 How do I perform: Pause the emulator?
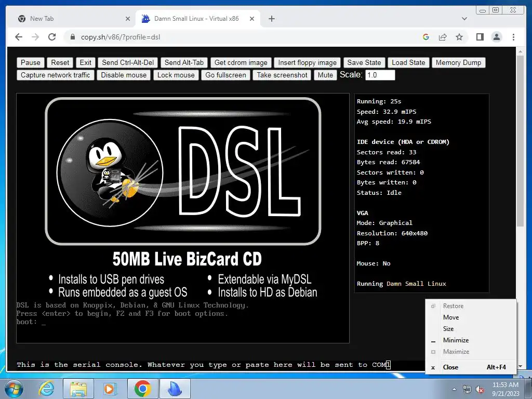point(31,62)
